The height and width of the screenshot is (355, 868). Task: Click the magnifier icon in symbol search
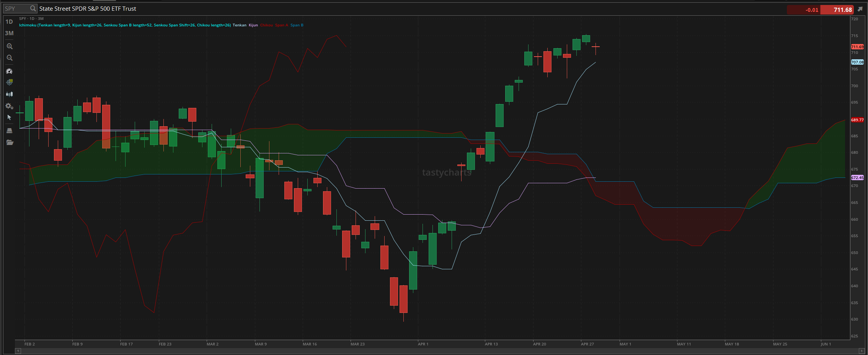33,8
